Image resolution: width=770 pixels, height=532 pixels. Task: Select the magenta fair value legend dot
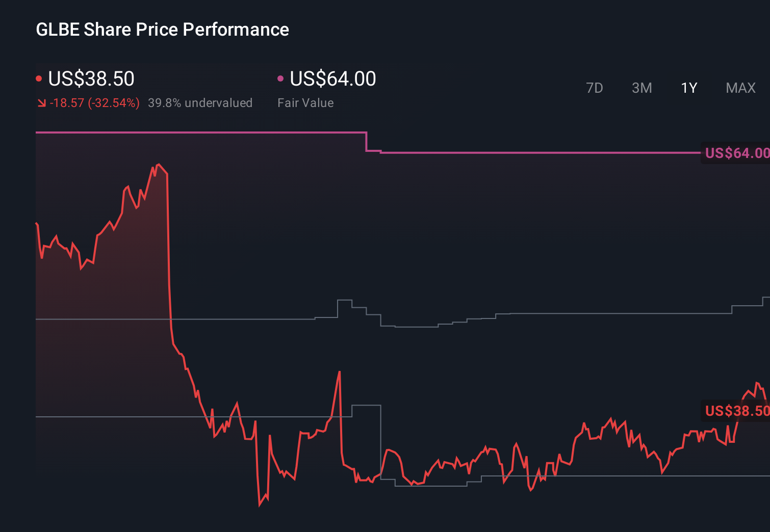click(280, 78)
